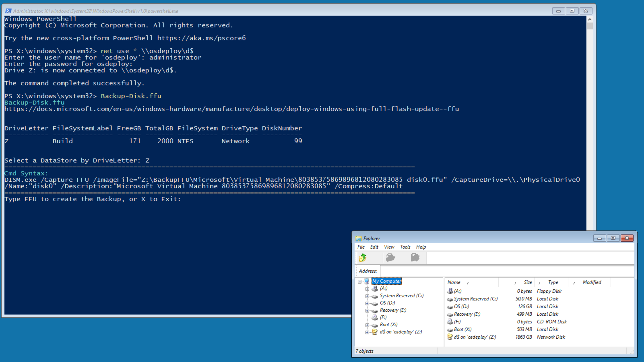This screenshot has width=644, height=362.
Task: Sort the file list by Type column
Action: point(551,282)
